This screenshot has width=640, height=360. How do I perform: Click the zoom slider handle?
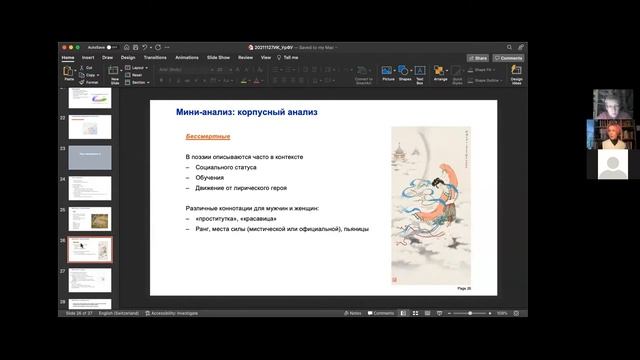point(470,313)
